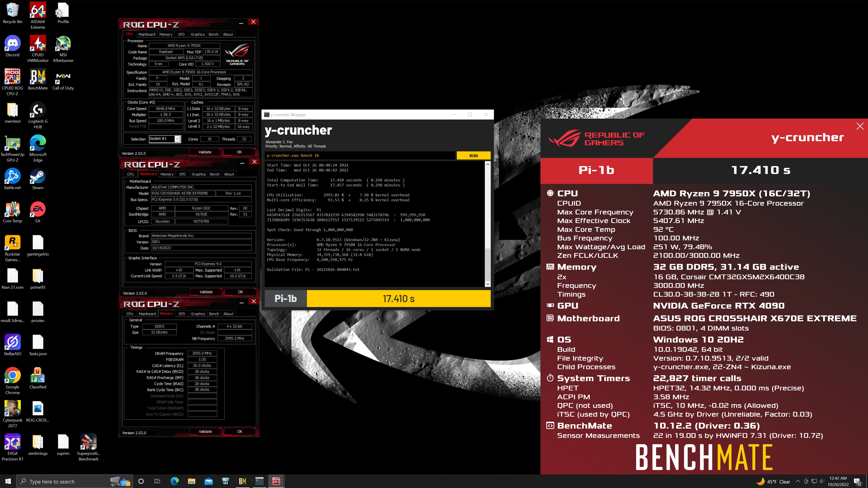Expand the Socket #1 selection dropdown
Viewport: 868px width, 488px height.
click(x=178, y=139)
